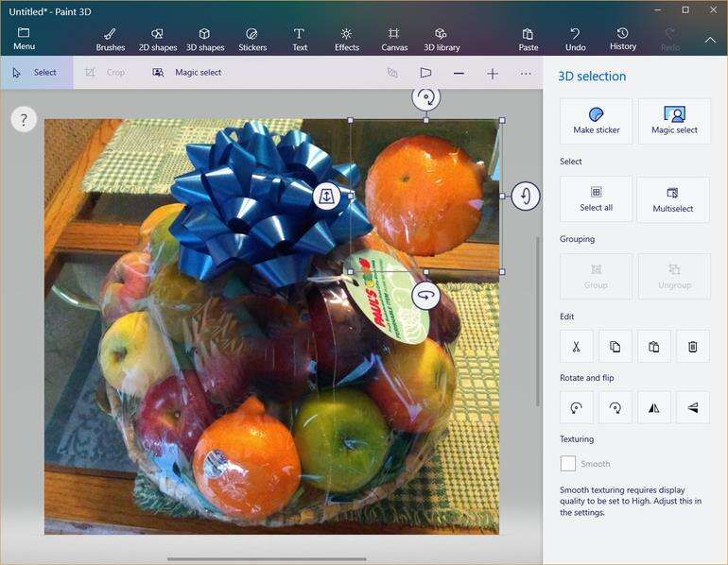Open the History panel
Viewport: 728px width, 565px height.
[x=623, y=39]
